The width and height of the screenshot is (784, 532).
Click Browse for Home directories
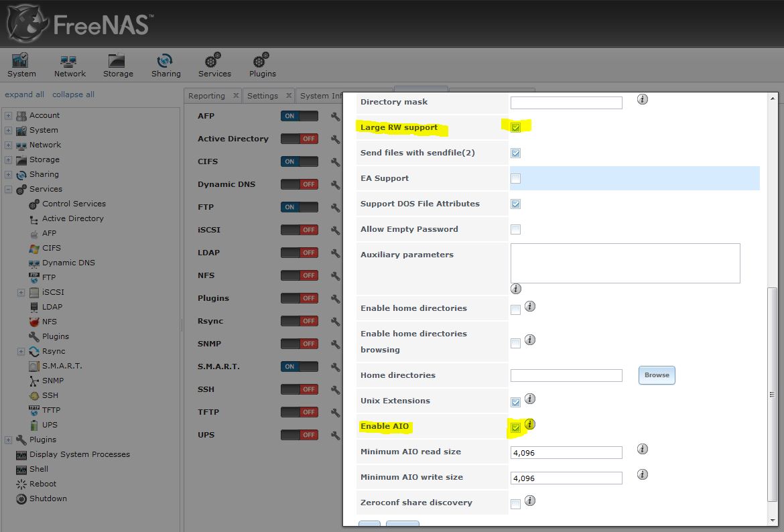pyautogui.click(x=657, y=375)
